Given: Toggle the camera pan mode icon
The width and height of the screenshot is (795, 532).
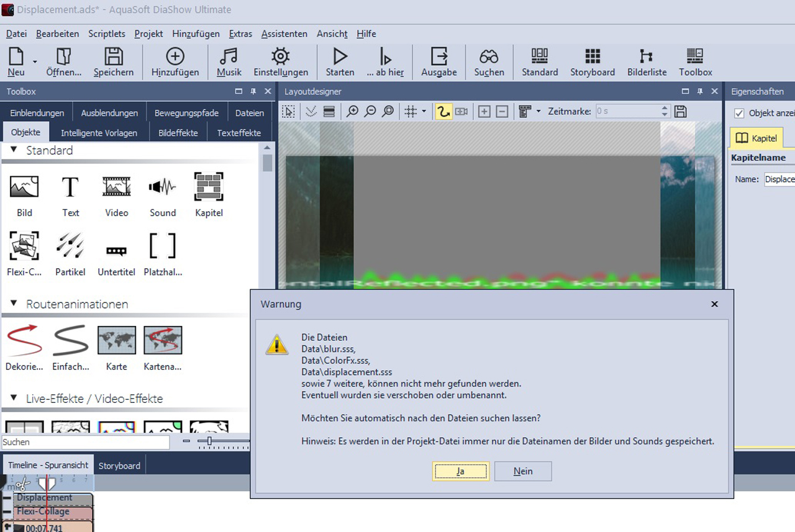Looking at the screenshot, I should [x=461, y=112].
